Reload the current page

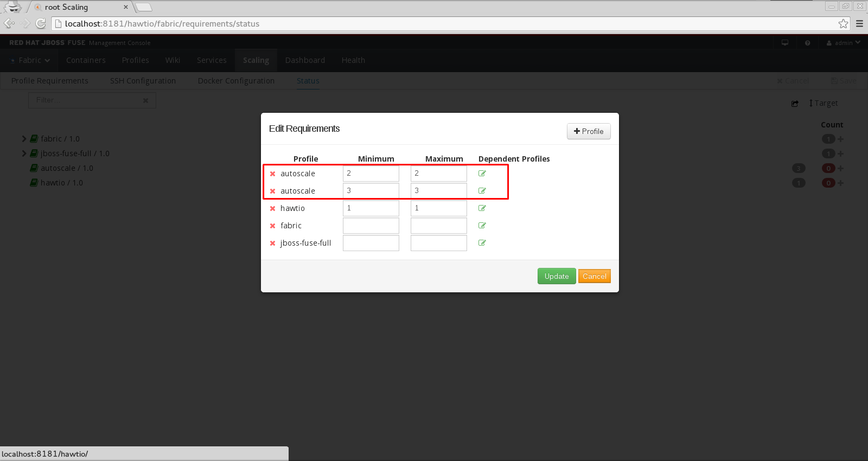click(x=41, y=23)
